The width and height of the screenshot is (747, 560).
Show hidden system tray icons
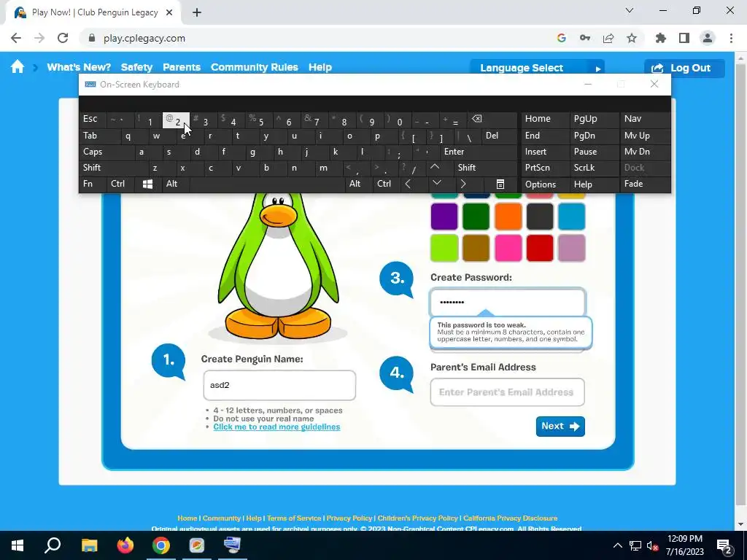click(617, 545)
